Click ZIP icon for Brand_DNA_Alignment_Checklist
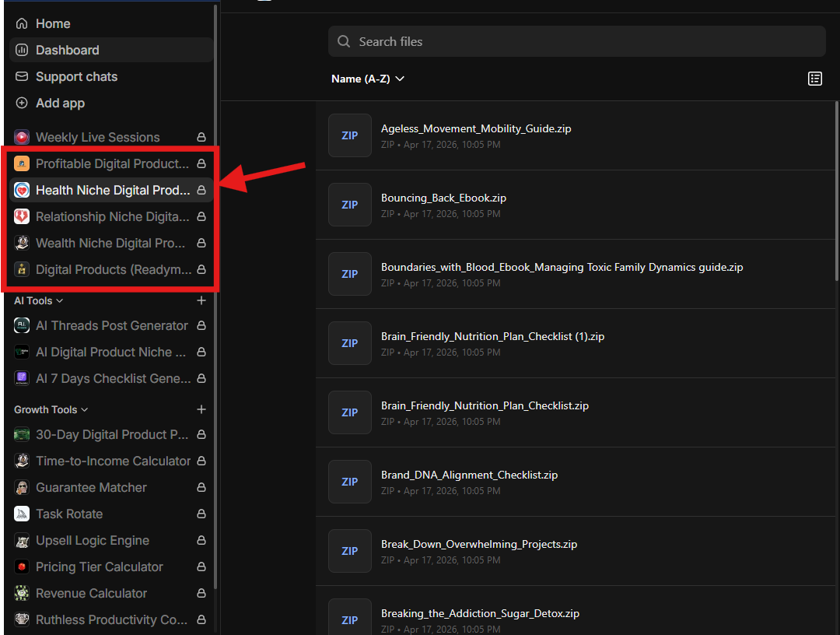This screenshot has height=635, width=840. click(x=350, y=482)
